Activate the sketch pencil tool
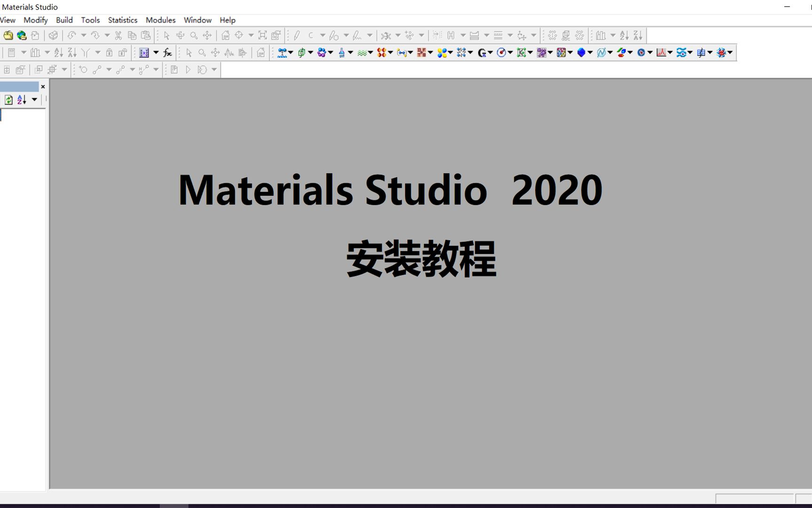 point(296,35)
